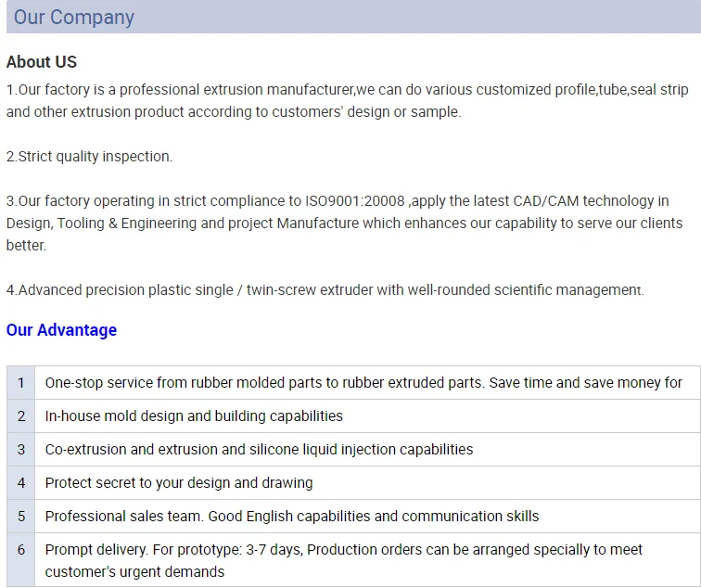
Task: Click One-stop service advantage row text
Action: (363, 383)
